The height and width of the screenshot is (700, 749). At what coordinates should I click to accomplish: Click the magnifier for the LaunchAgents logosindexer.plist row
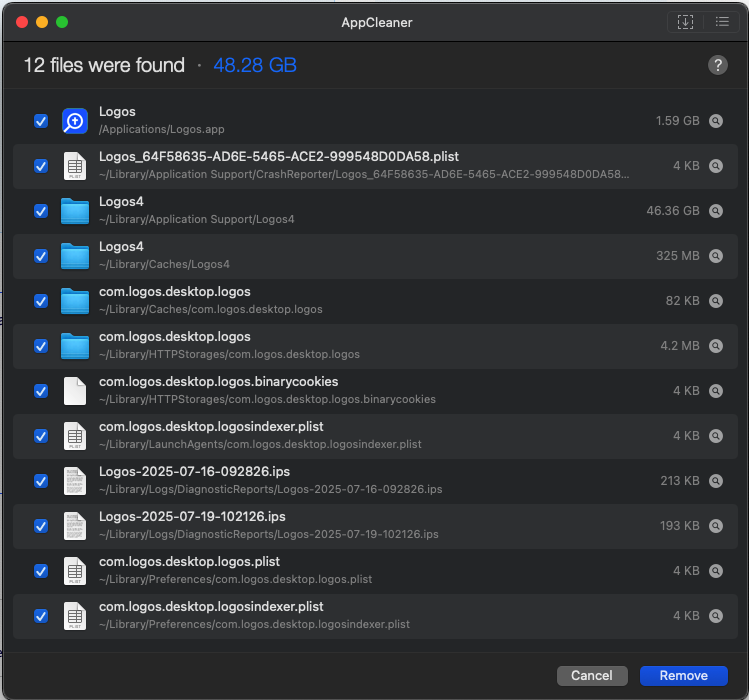point(716,436)
